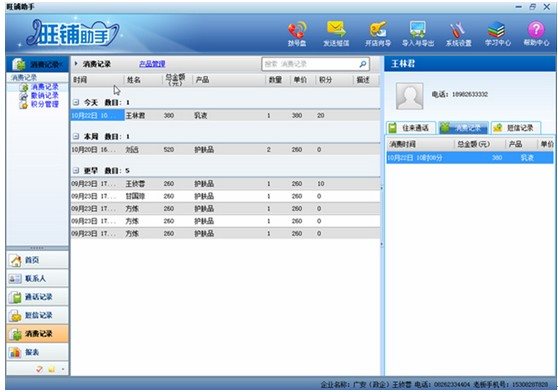This screenshot has height=392, width=558.
Task: Sort by 积分 column header
Action: click(x=334, y=80)
